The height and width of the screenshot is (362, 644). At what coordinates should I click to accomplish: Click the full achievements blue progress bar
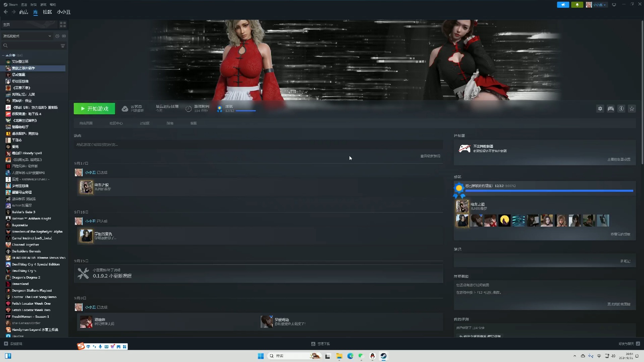coord(549,191)
